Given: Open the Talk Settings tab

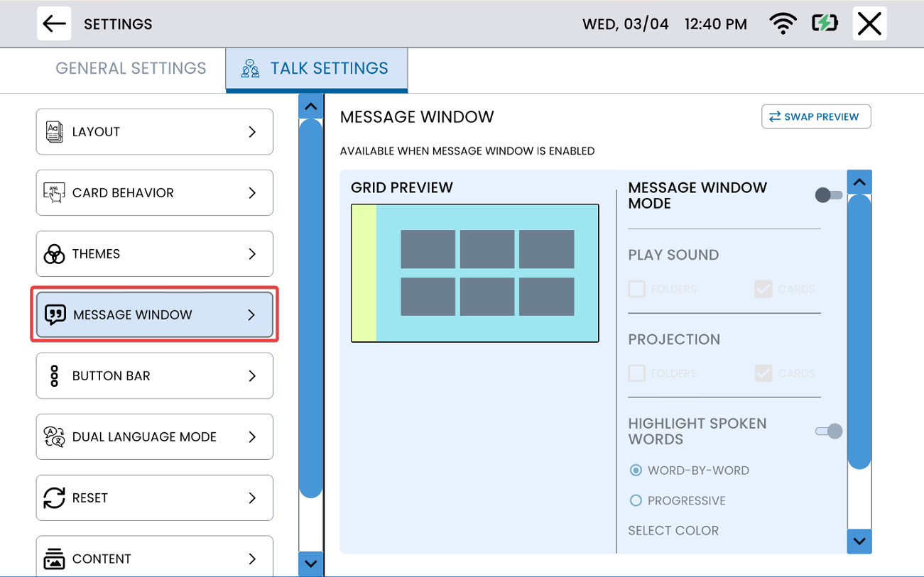Looking at the screenshot, I should pyautogui.click(x=317, y=69).
